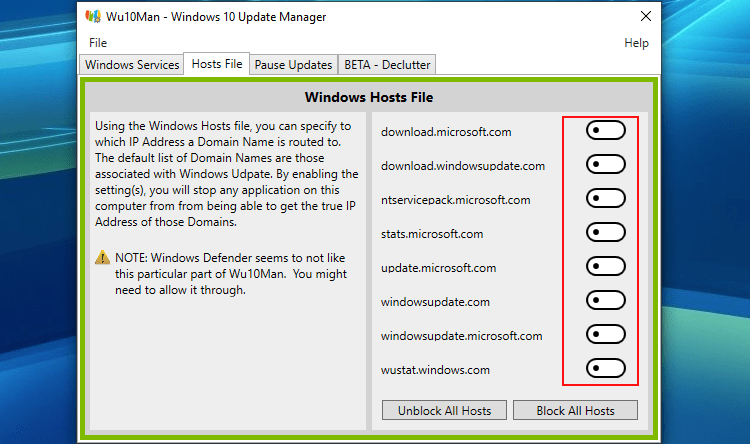Select the Hosts File tab
This screenshot has width=750, height=444.
pos(217,64)
